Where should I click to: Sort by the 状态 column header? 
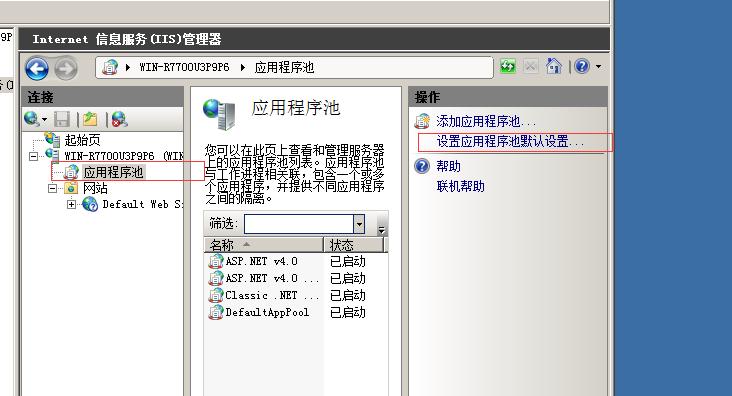pyautogui.click(x=353, y=245)
